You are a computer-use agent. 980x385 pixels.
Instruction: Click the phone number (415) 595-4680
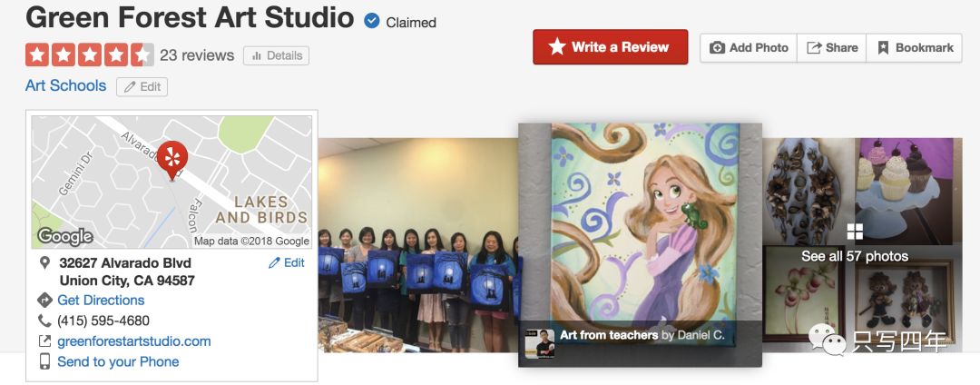pyautogui.click(x=103, y=321)
